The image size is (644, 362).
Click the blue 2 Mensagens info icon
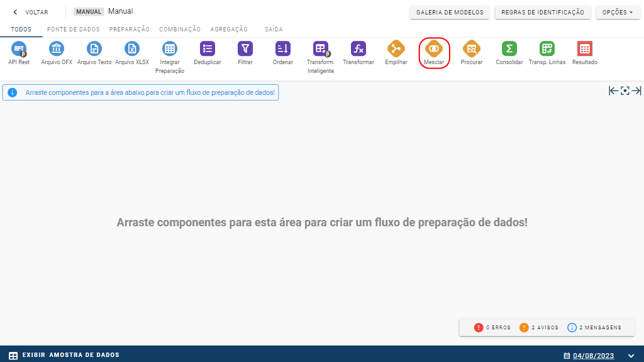click(x=572, y=327)
